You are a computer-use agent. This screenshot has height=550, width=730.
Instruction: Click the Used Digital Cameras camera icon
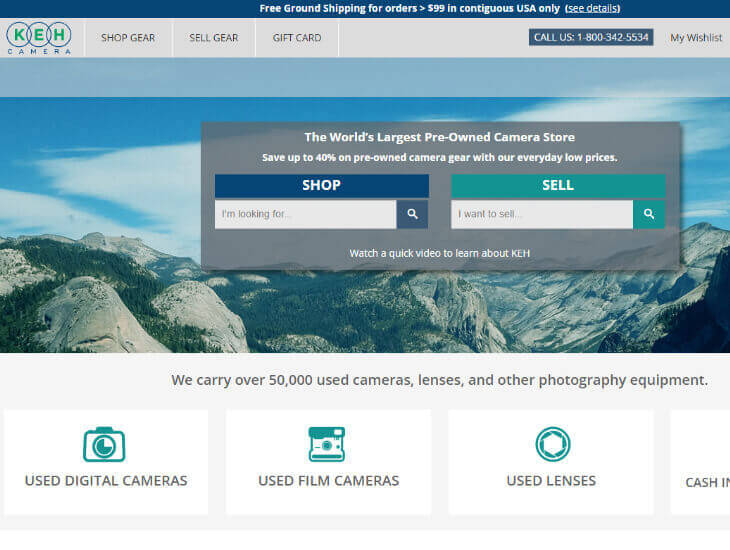click(104, 444)
